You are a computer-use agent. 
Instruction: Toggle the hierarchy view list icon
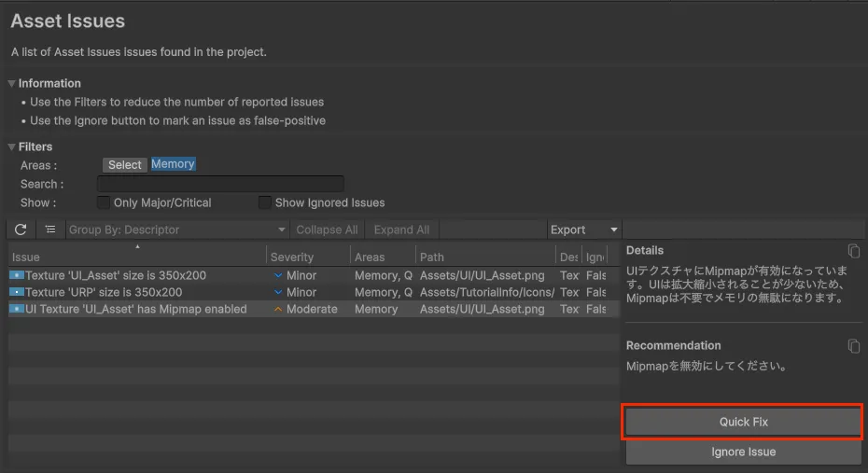coord(50,230)
